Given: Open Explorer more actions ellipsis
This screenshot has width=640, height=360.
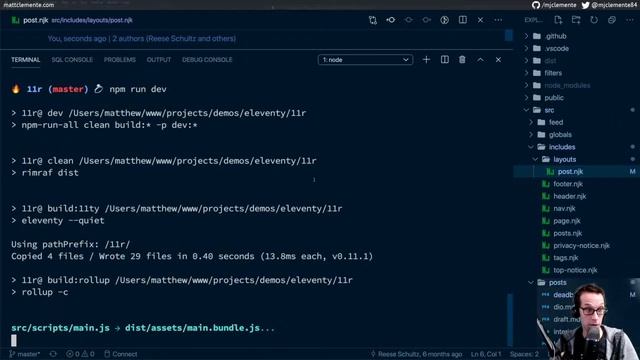Looking at the screenshot, I should [630, 20].
